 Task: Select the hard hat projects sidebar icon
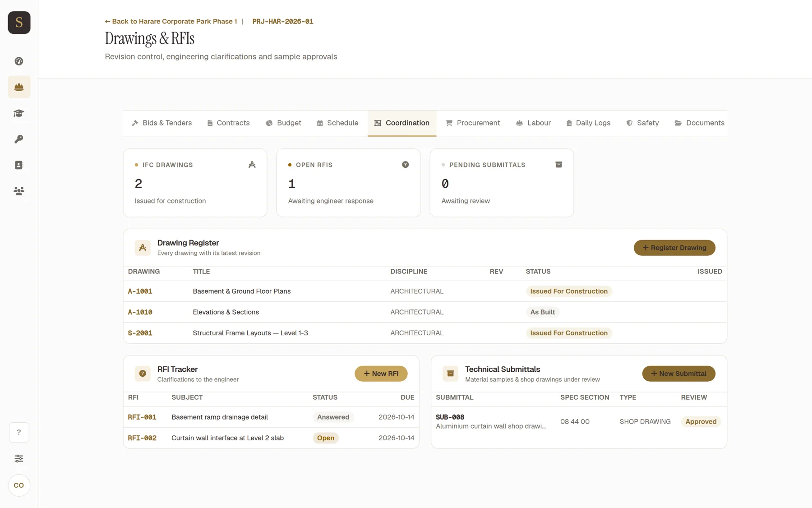point(19,87)
